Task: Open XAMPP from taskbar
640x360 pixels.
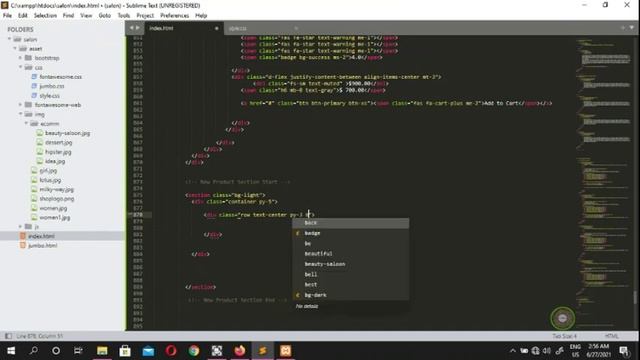Action: 285,351
